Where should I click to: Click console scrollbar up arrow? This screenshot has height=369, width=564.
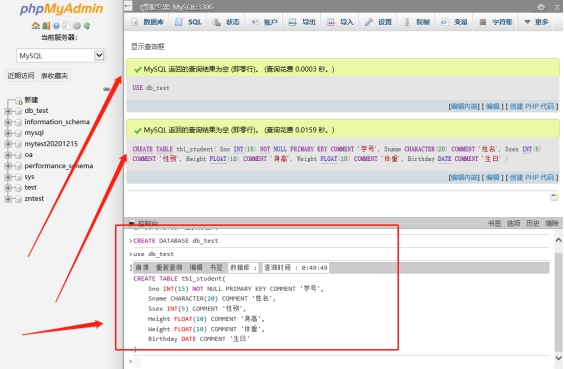point(559,240)
